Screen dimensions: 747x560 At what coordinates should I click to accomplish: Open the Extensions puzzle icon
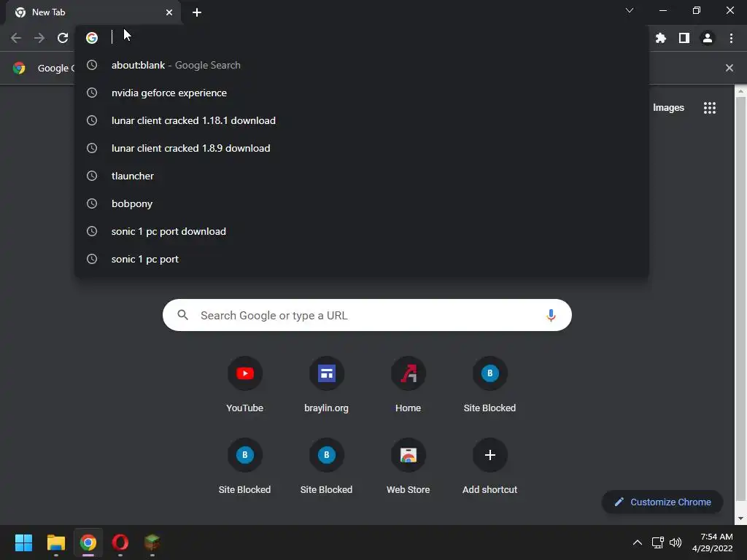tap(660, 38)
